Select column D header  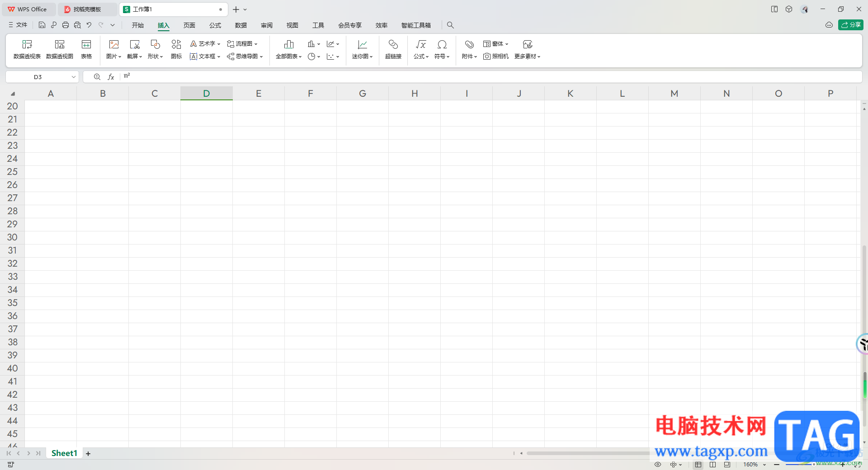point(207,94)
